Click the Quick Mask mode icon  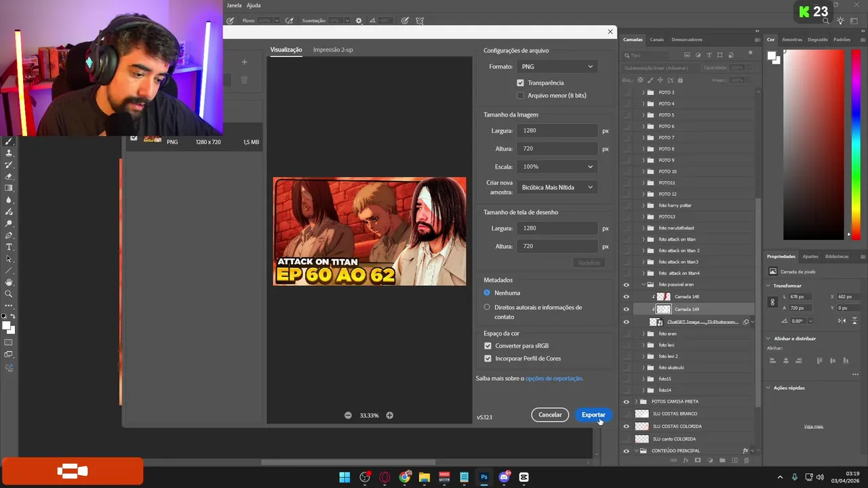9,343
